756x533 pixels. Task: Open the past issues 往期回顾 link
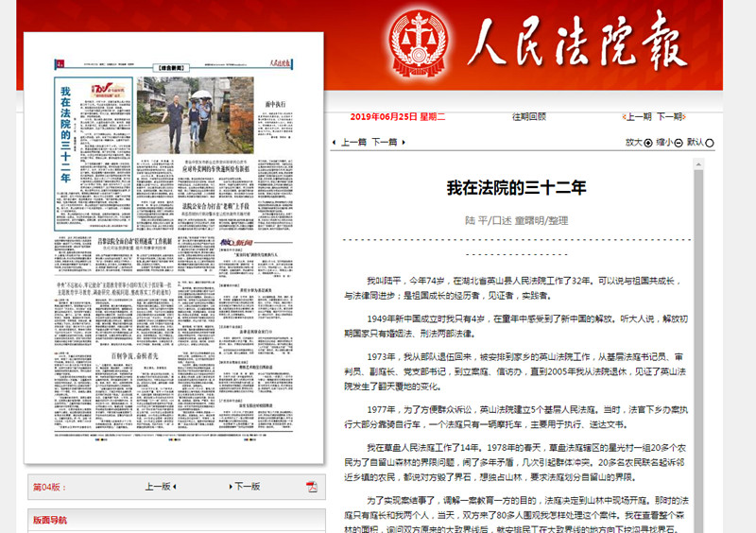click(529, 117)
